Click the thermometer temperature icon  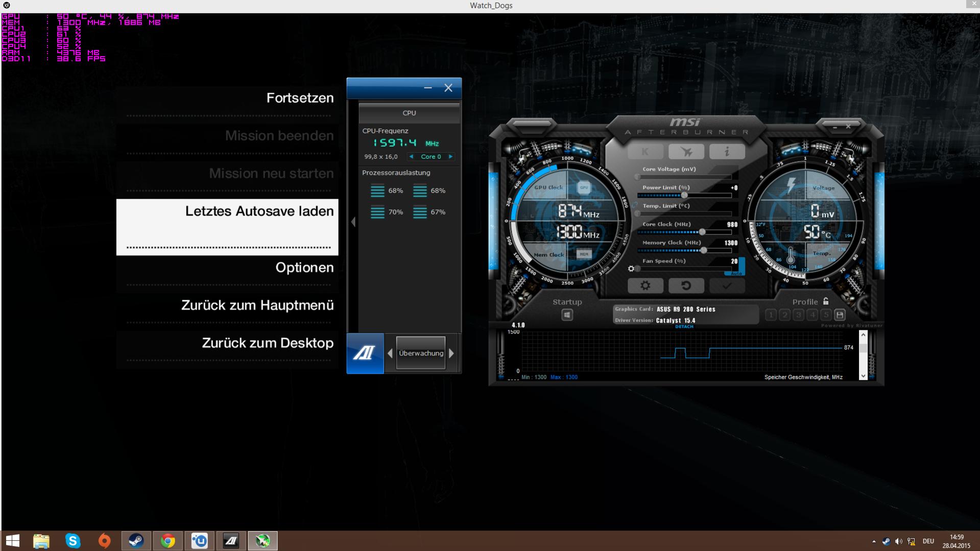point(791,255)
